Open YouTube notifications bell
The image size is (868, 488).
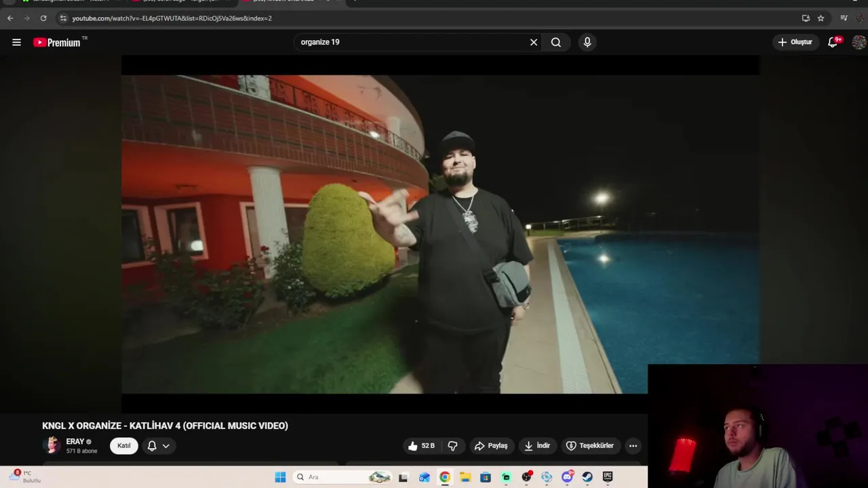(x=833, y=42)
